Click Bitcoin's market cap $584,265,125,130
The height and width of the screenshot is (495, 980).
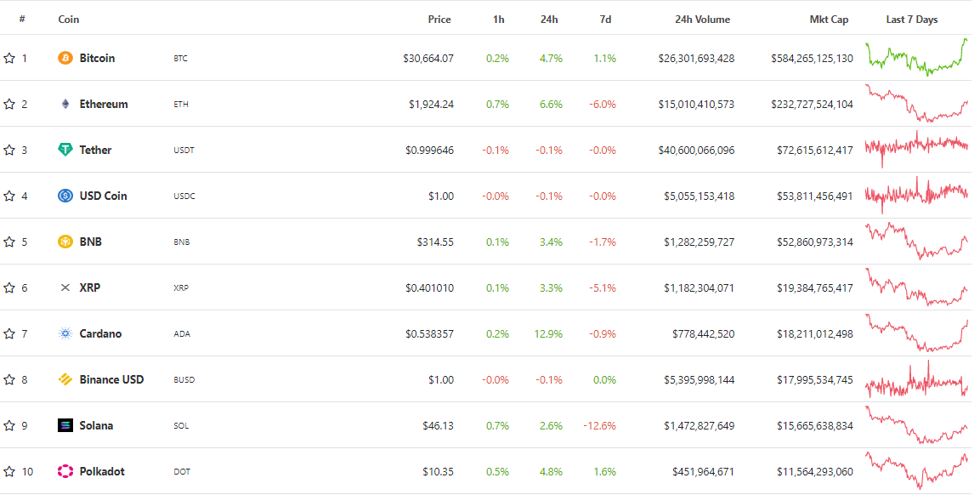[812, 58]
